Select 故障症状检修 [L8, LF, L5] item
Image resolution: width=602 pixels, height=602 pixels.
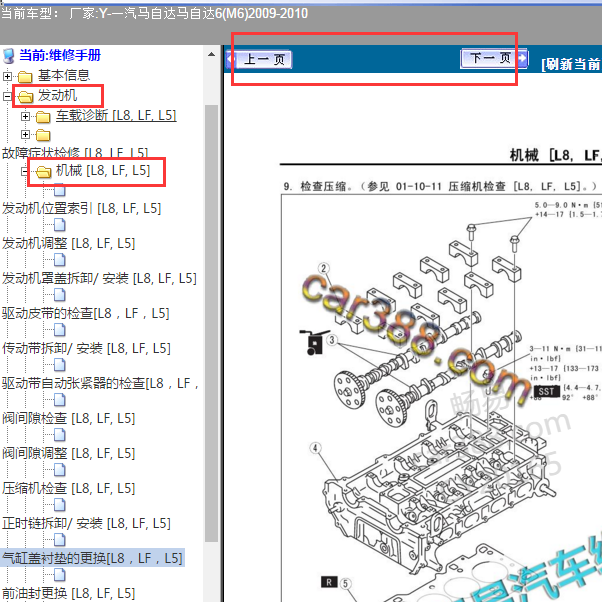[x=75, y=153]
